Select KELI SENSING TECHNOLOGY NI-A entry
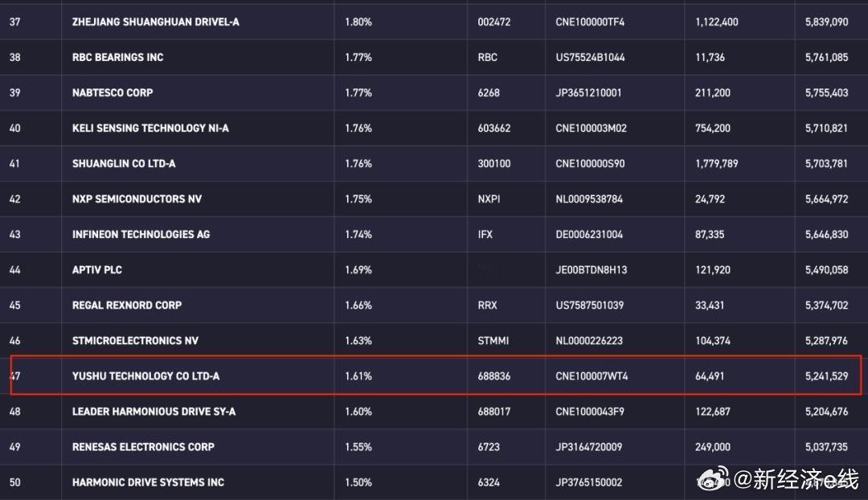 tap(150, 128)
